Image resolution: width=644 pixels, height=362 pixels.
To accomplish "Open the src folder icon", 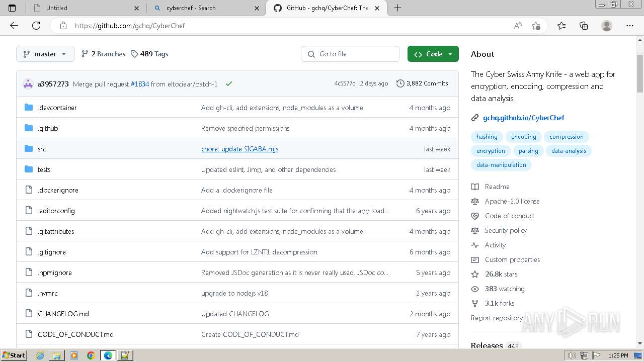I will 29,148.
